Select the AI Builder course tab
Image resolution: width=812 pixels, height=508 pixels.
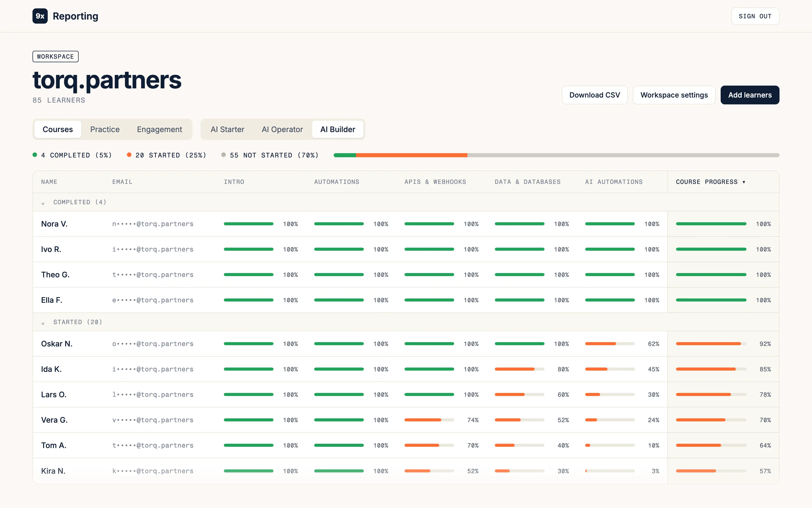point(337,129)
